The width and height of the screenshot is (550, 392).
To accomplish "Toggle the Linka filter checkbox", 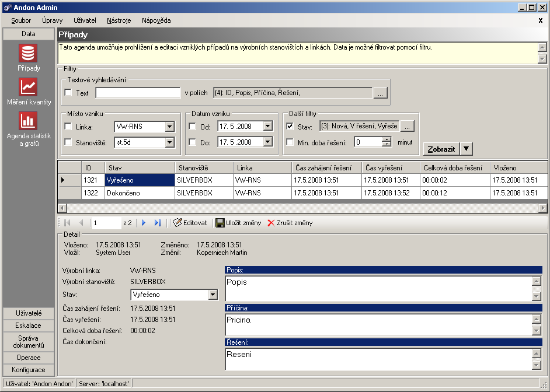I will point(68,127).
